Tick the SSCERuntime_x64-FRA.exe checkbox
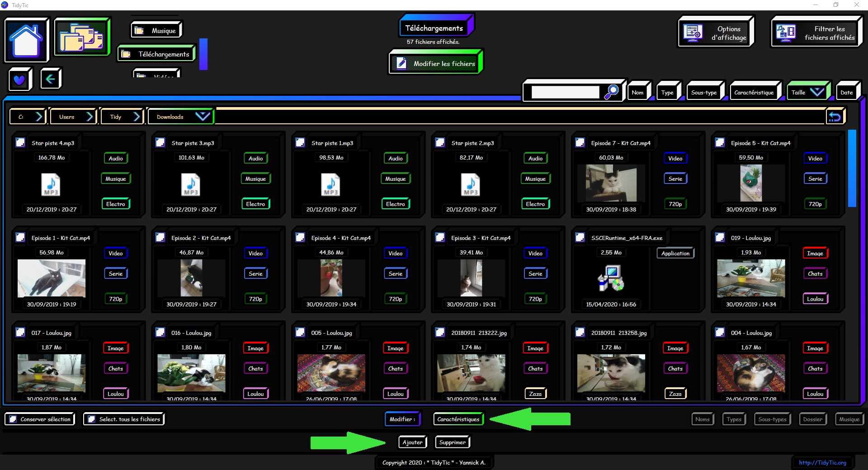The image size is (868, 470). point(580,238)
